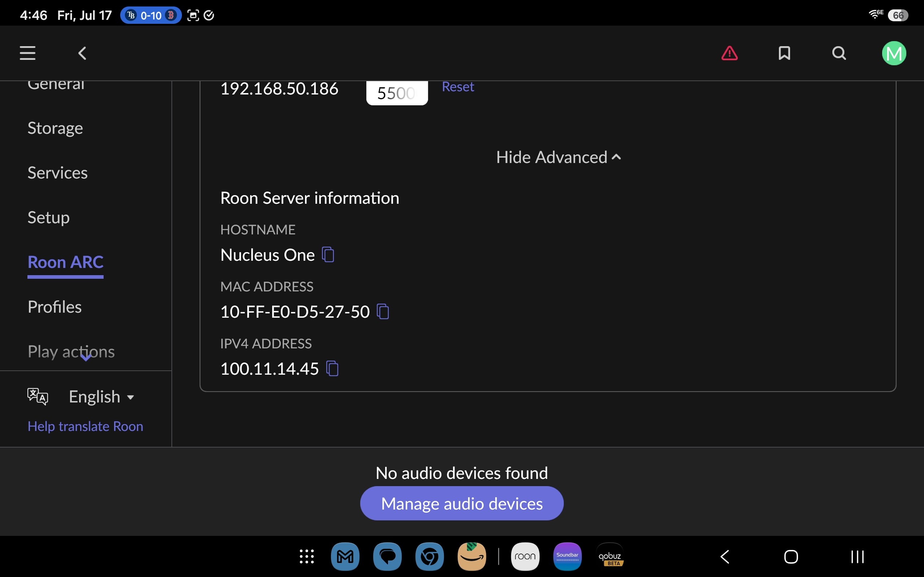Open the Profiles settings tab
Viewport: 924px width, 577px height.
[x=55, y=307]
